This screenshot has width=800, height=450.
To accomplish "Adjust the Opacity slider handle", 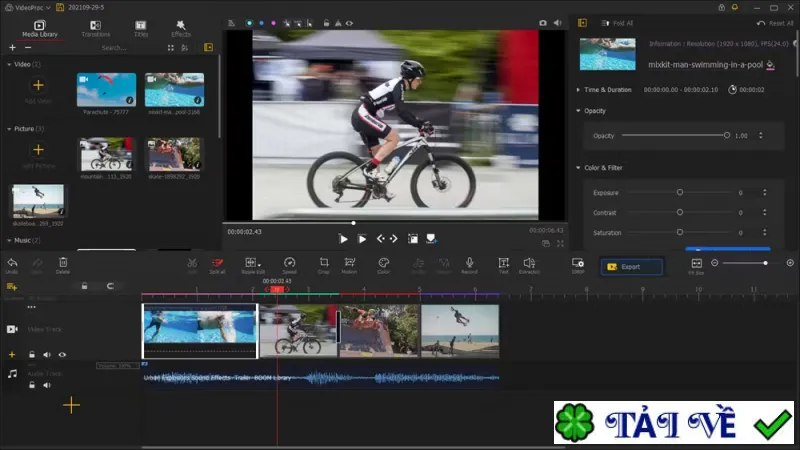I will pos(727,135).
